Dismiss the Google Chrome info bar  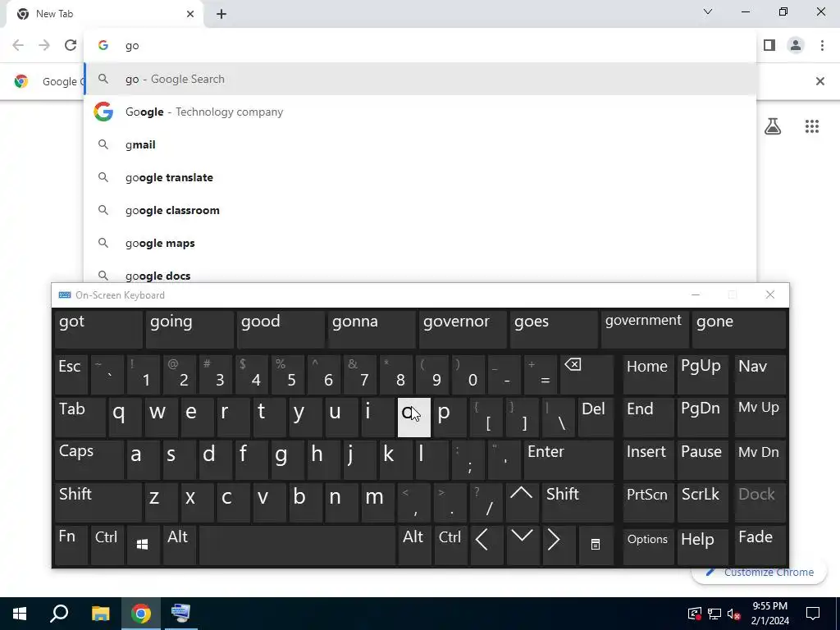(819, 81)
